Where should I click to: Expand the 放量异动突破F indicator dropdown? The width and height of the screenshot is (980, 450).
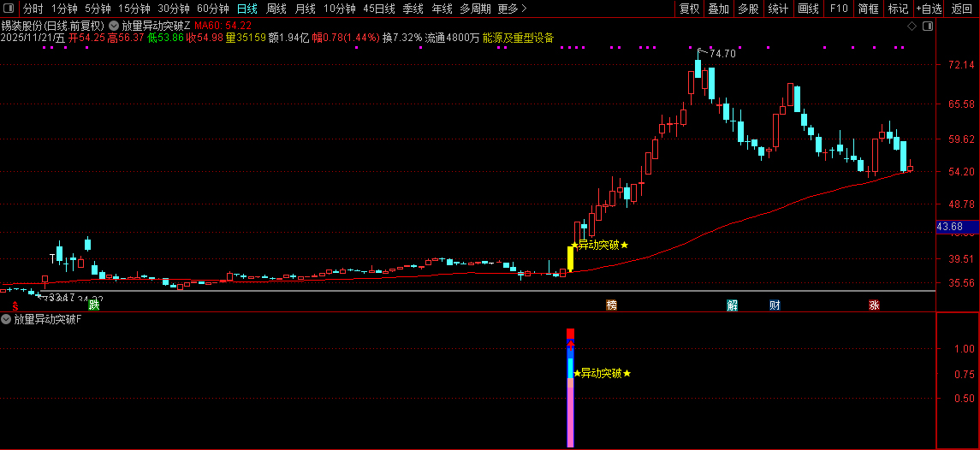tap(6, 319)
